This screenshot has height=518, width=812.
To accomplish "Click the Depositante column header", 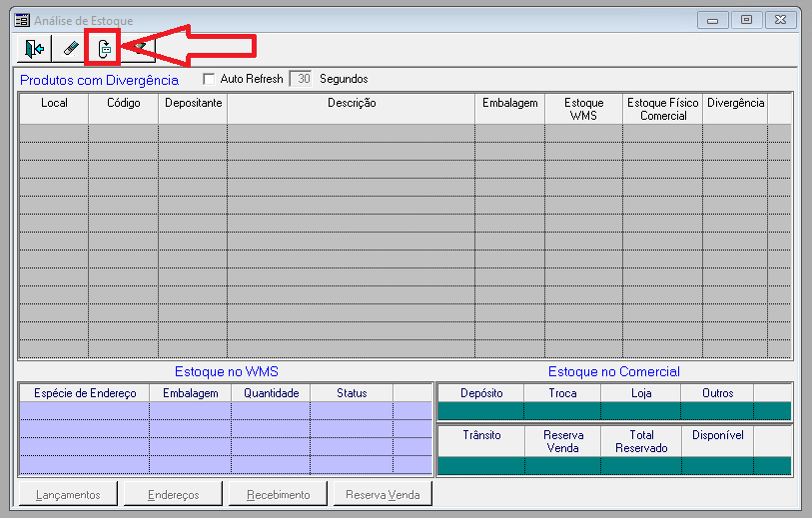I will click(x=193, y=109).
